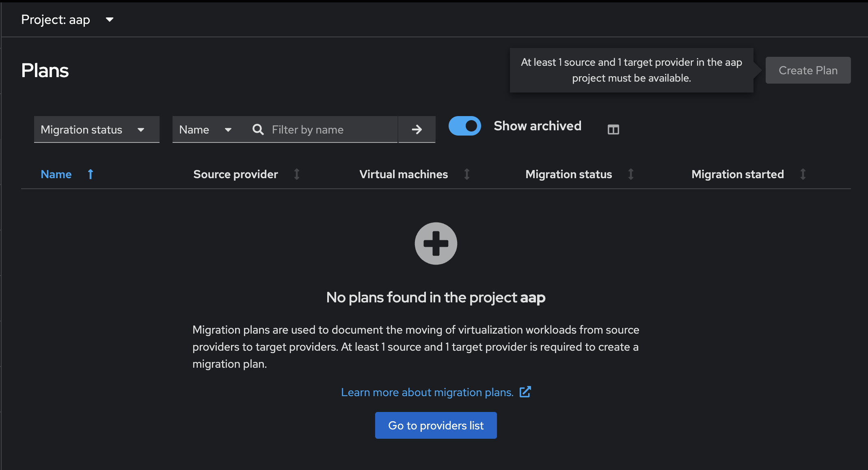This screenshot has height=470, width=868.
Task: Click Go to providers list button
Action: click(436, 425)
